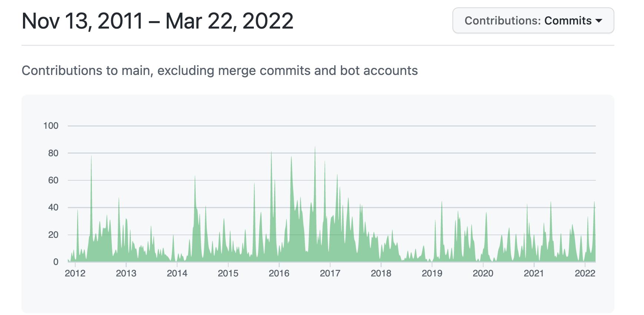Click the 2013 x-axis label
Screen dimensions: 644x315
click(x=126, y=273)
